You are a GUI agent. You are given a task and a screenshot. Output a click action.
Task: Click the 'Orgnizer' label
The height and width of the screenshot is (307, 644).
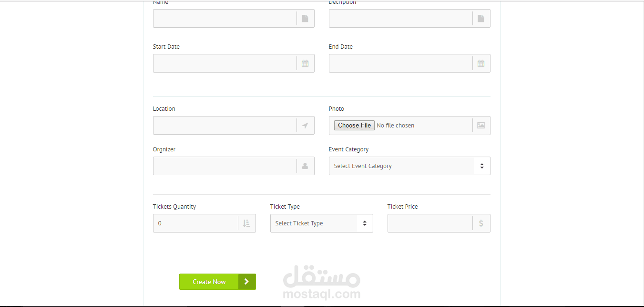coord(164,149)
